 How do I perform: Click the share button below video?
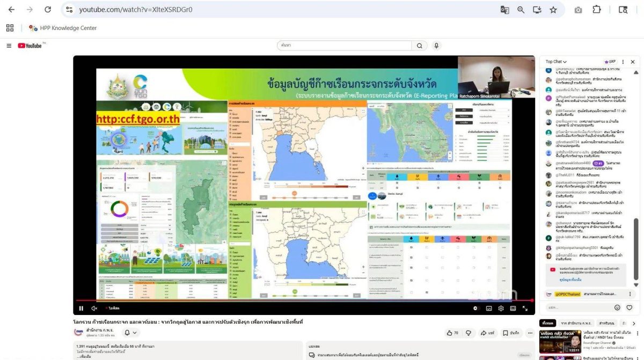[487, 333]
